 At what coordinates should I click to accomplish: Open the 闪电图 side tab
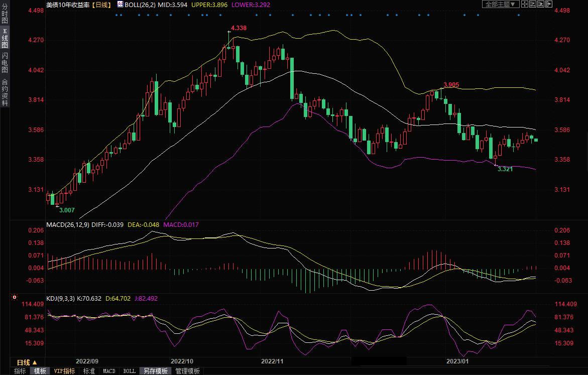5,63
